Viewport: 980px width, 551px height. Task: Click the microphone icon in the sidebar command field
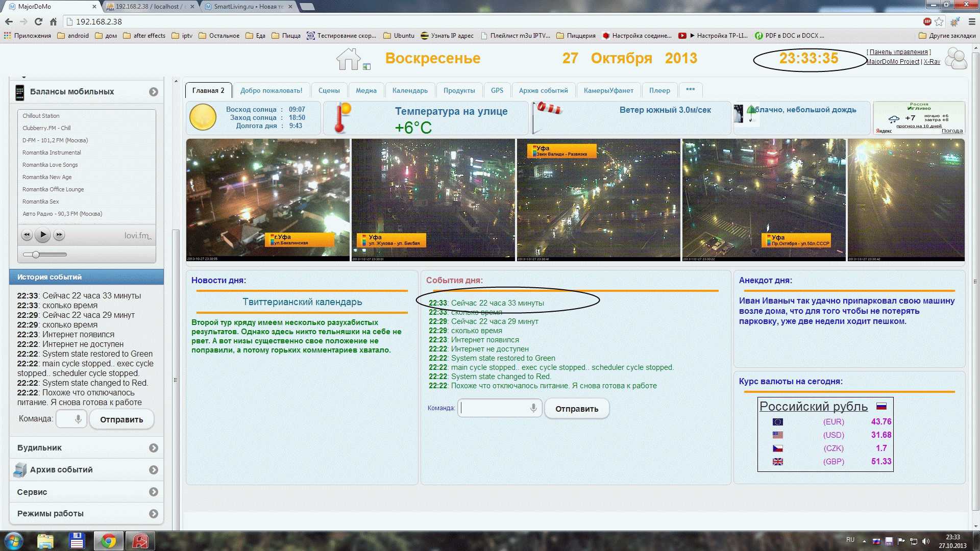78,419
